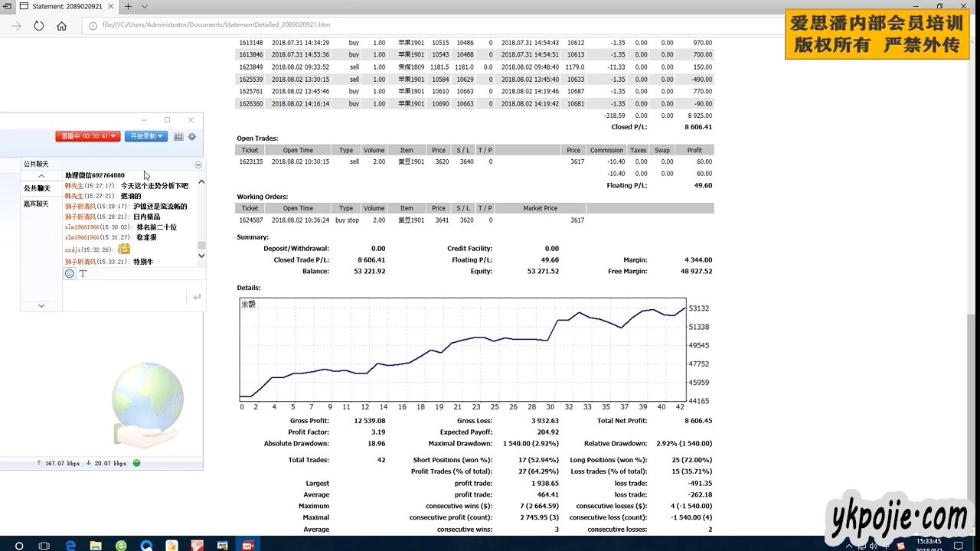Click the grid layout icon beside settings

click(x=178, y=136)
